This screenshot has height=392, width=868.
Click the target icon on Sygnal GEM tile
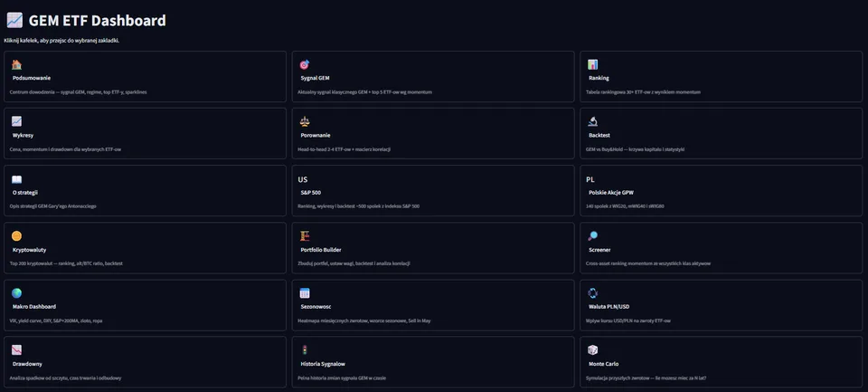click(x=305, y=64)
